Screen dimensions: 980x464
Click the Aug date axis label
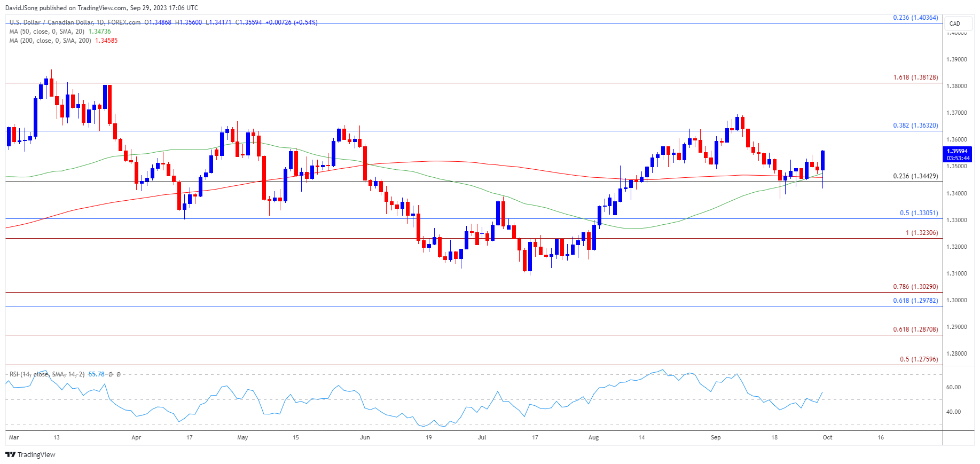click(x=593, y=437)
